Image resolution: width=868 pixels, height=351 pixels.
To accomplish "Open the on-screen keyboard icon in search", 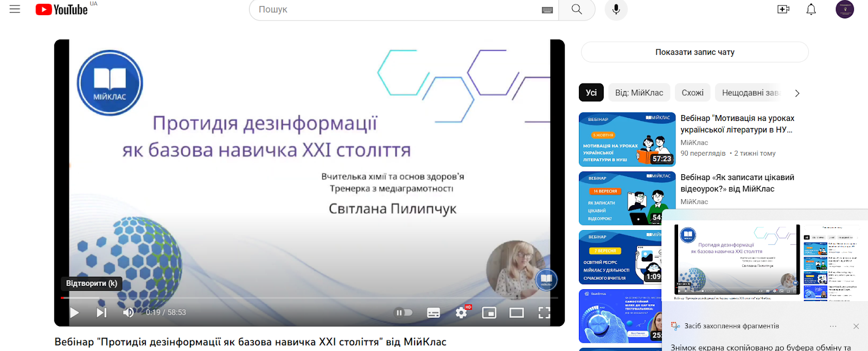I will 547,10.
